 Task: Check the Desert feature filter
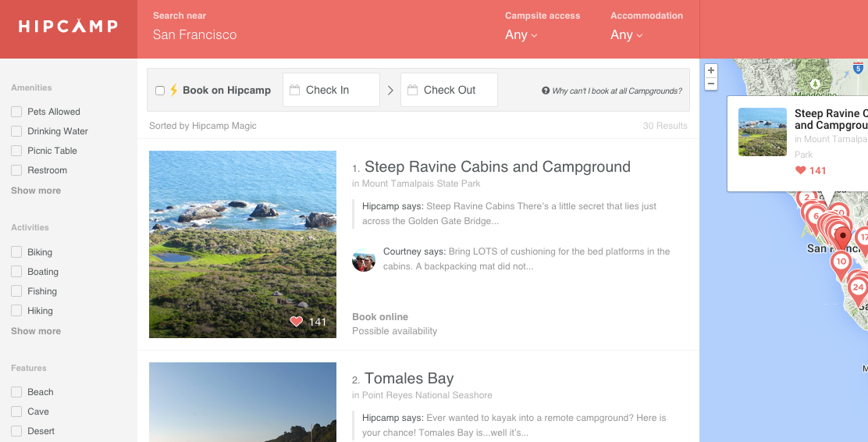coord(16,431)
